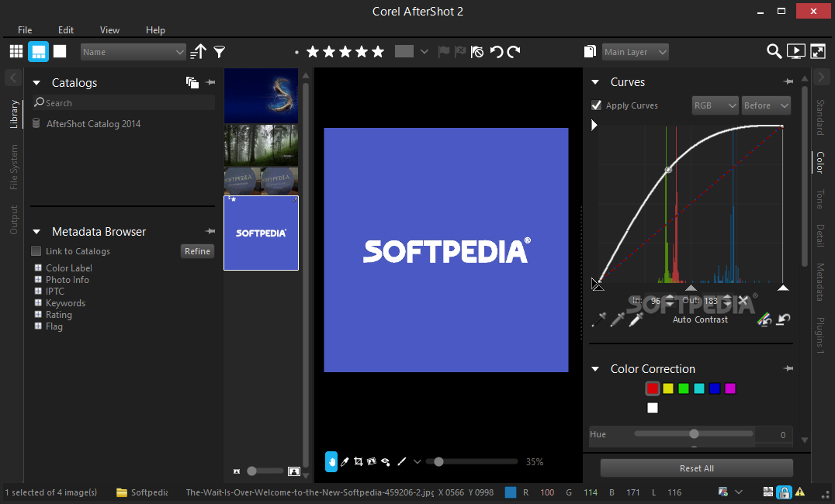Expand the Keywords tree node
The height and width of the screenshot is (504, 835).
pos(38,303)
